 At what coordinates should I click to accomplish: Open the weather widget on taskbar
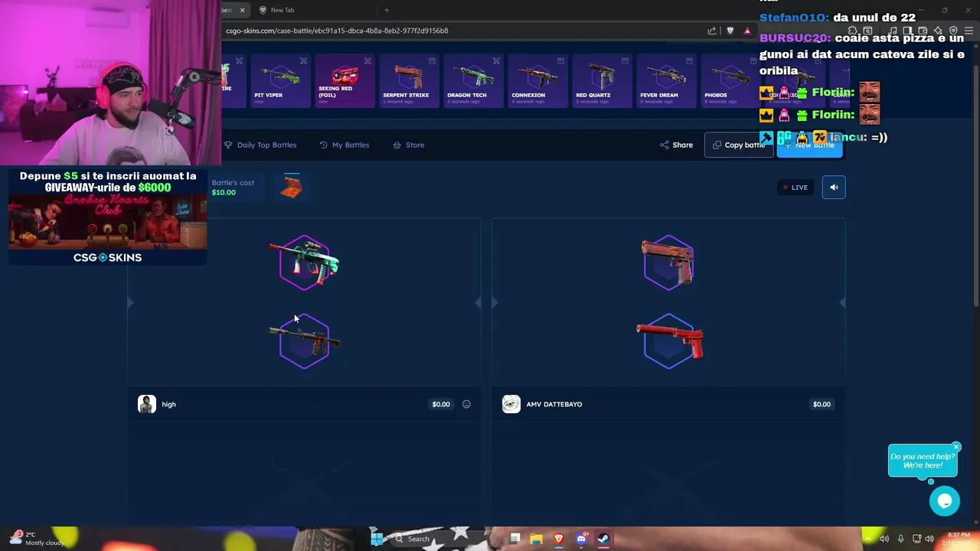click(x=38, y=539)
